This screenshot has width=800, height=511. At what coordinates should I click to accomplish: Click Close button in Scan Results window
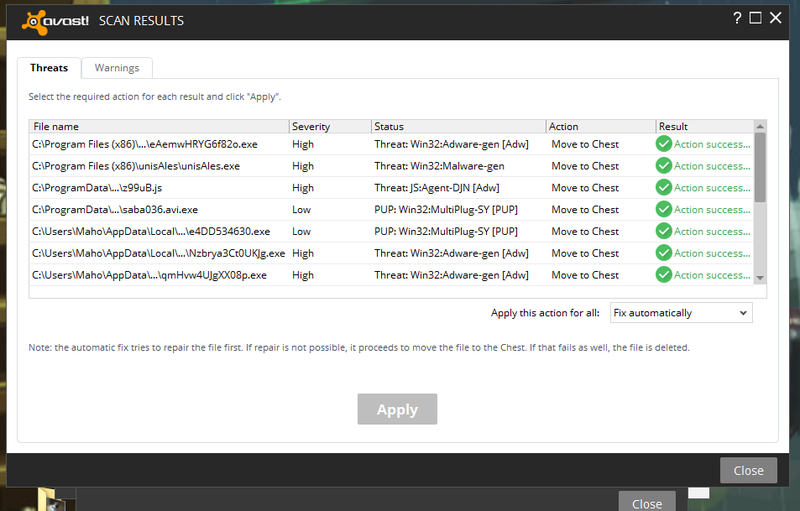pyautogui.click(x=748, y=470)
